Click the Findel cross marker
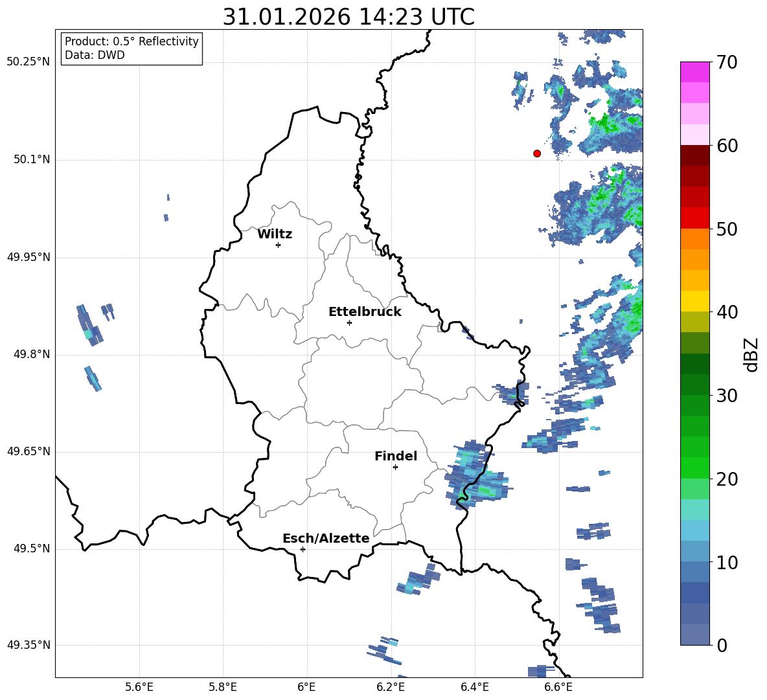This screenshot has height=700, width=767. coord(395,468)
